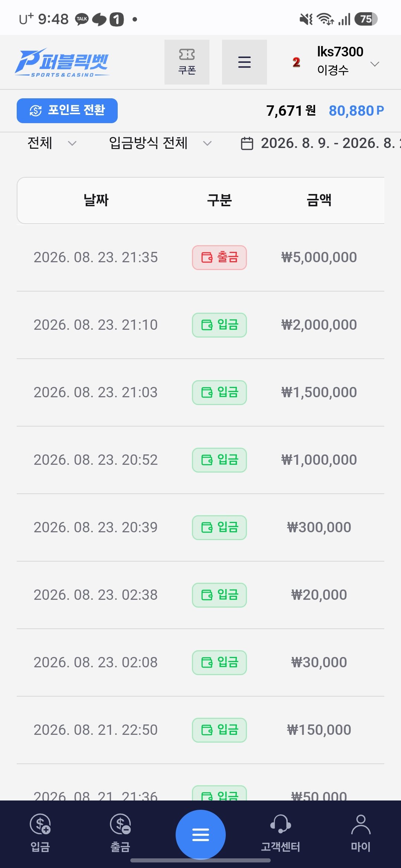
Task: Tap the red level 2 badge
Action: (x=296, y=62)
